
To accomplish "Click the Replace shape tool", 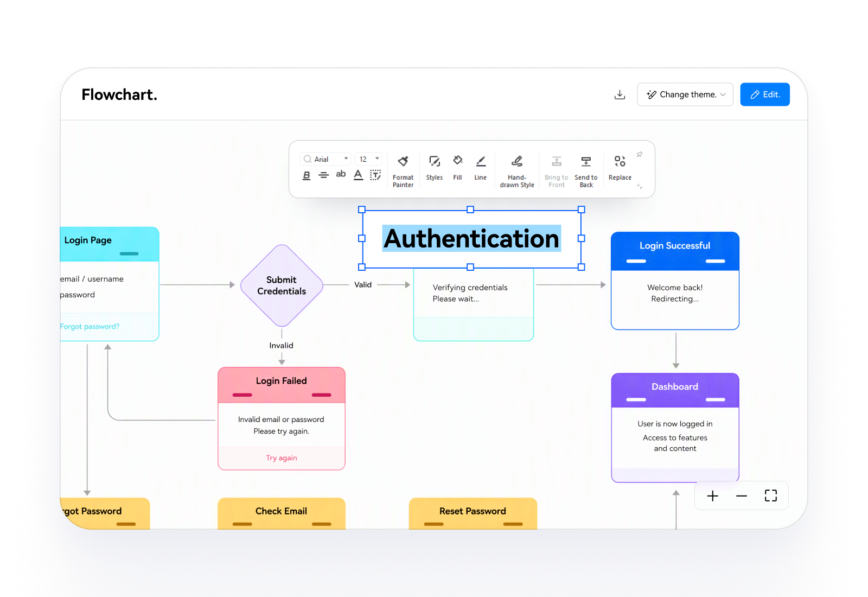I will 620,168.
